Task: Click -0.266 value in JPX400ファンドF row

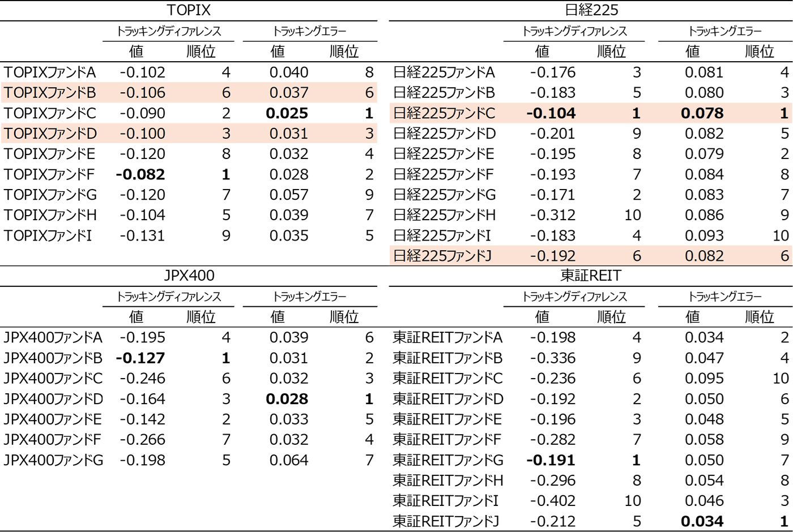Action: coord(142,440)
